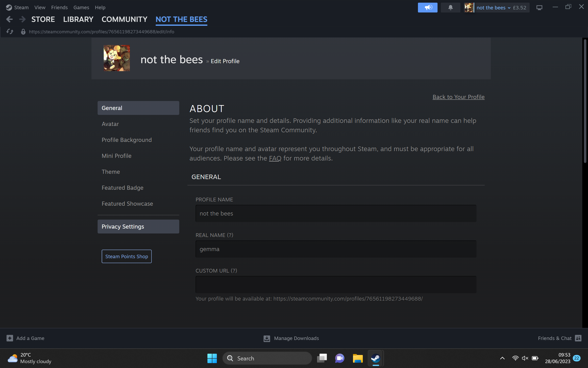Image resolution: width=588 pixels, height=368 pixels.
Task: Go to the LIBRARY tab
Action: (78, 19)
